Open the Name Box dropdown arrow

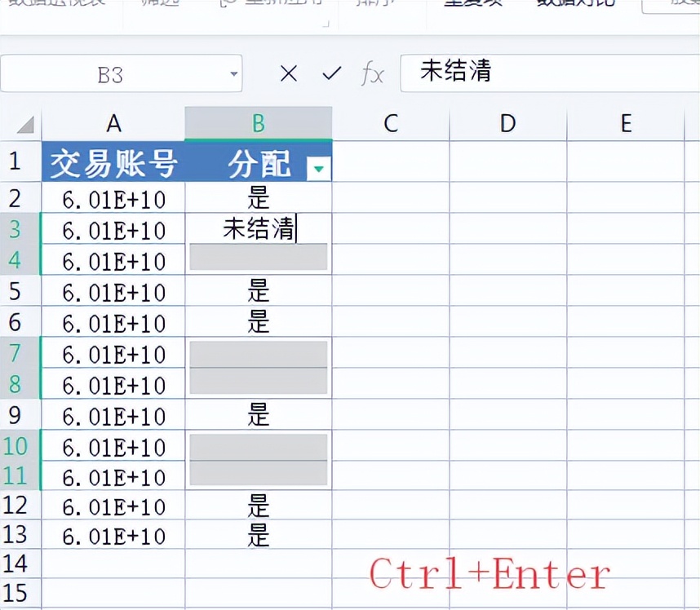[233, 73]
